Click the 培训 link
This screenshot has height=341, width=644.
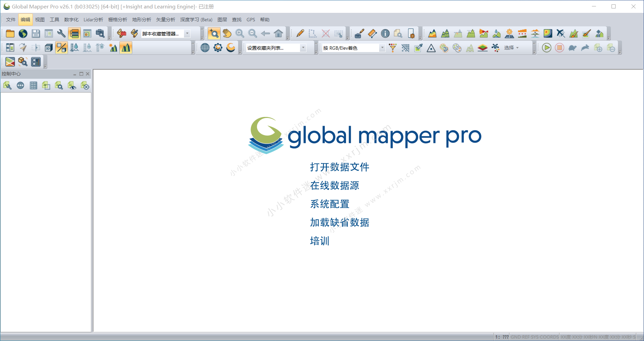click(x=320, y=241)
